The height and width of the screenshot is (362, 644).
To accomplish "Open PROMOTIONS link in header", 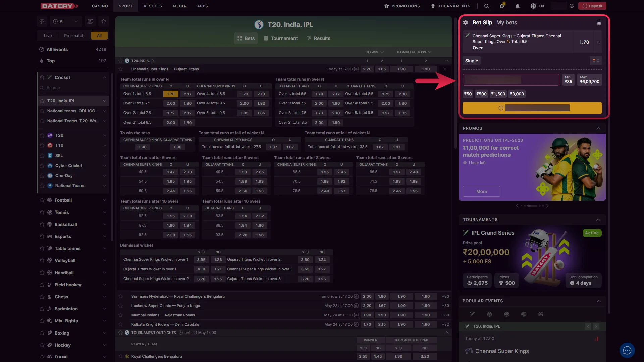I will coord(402,6).
